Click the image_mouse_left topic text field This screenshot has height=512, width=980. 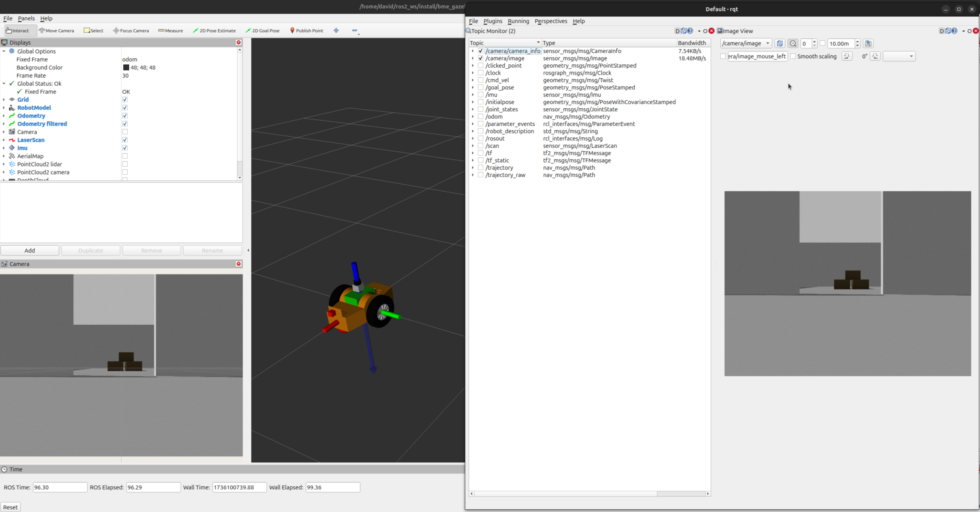pyautogui.click(x=757, y=56)
